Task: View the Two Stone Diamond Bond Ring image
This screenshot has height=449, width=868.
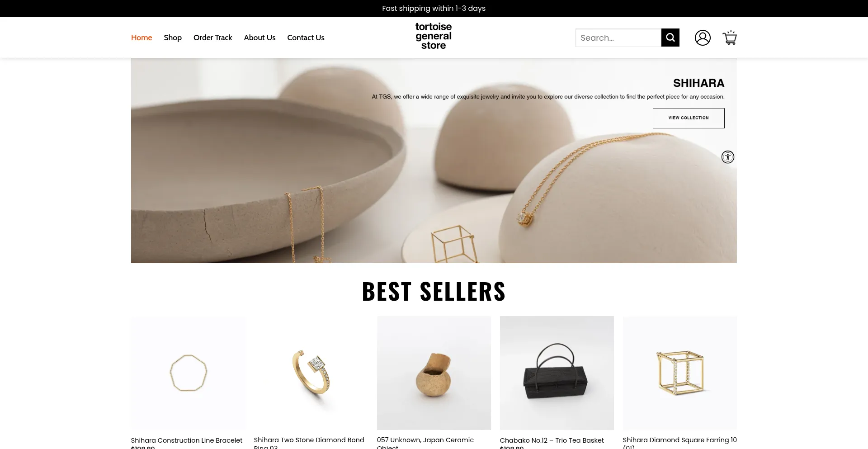Action: point(311,373)
